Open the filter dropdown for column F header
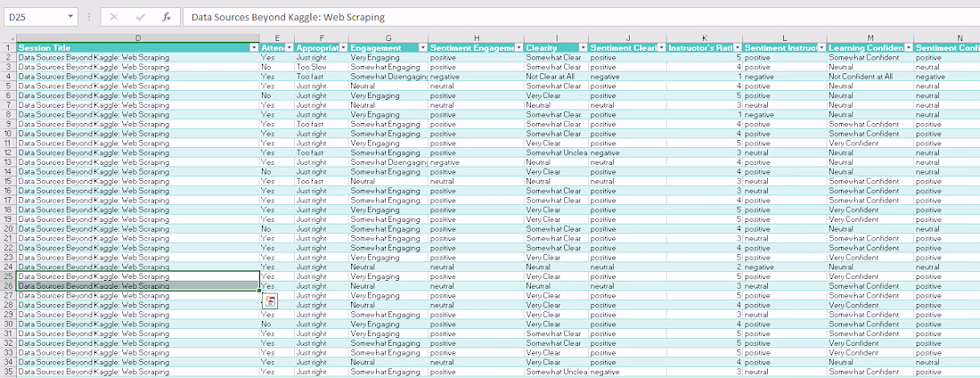 pos(343,48)
